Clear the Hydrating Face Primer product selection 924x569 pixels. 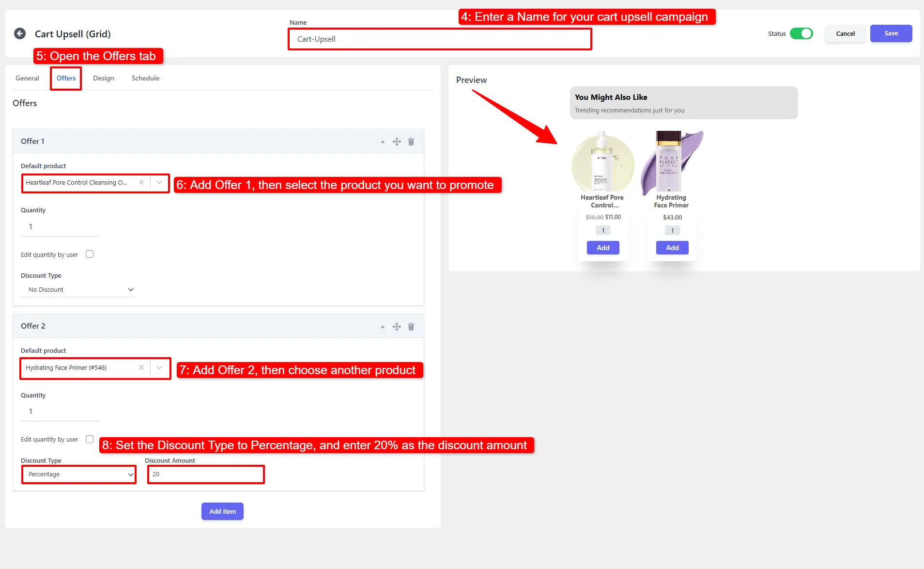pos(141,368)
